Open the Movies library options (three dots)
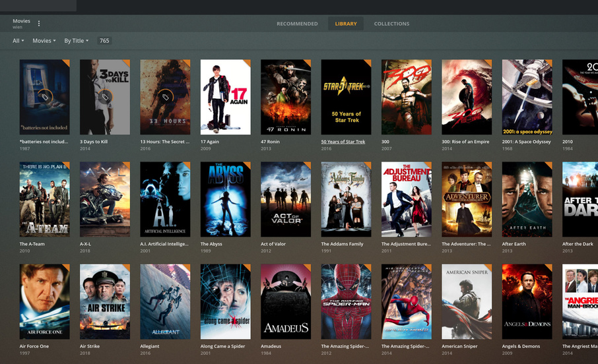 [x=39, y=24]
